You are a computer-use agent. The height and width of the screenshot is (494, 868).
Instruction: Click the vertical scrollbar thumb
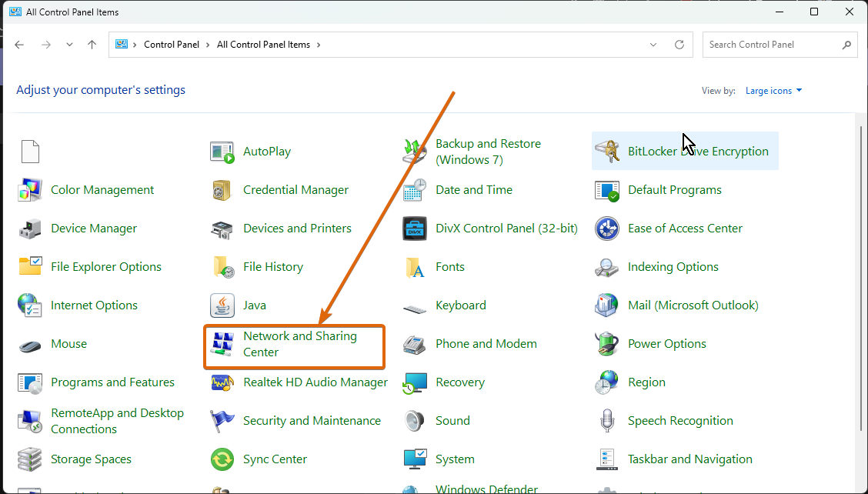pyautogui.click(x=861, y=279)
